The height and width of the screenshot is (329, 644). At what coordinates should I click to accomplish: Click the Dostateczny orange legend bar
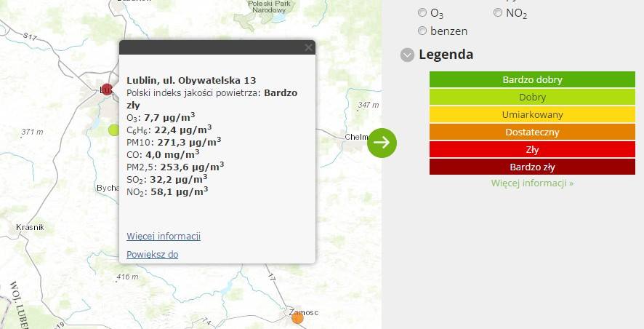point(532,132)
